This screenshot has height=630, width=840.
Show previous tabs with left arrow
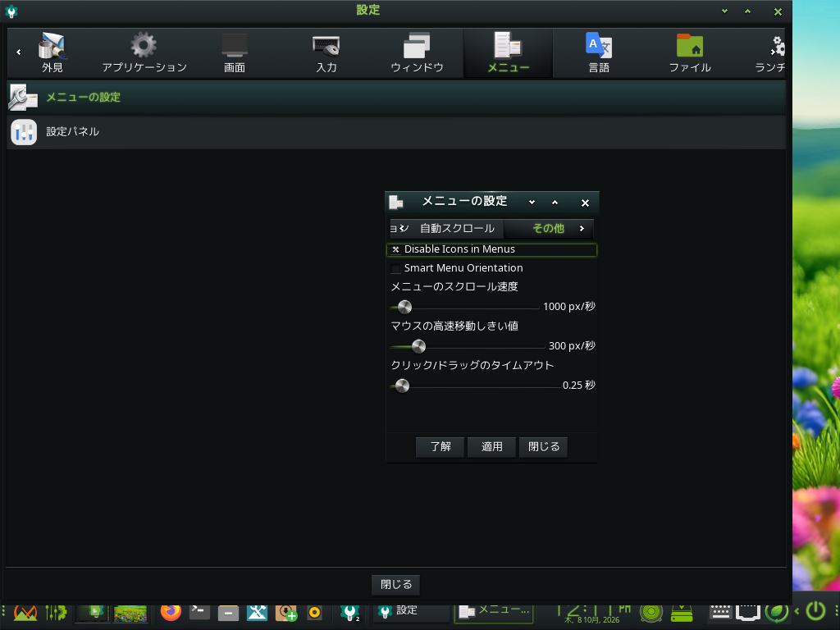pyautogui.click(x=400, y=229)
